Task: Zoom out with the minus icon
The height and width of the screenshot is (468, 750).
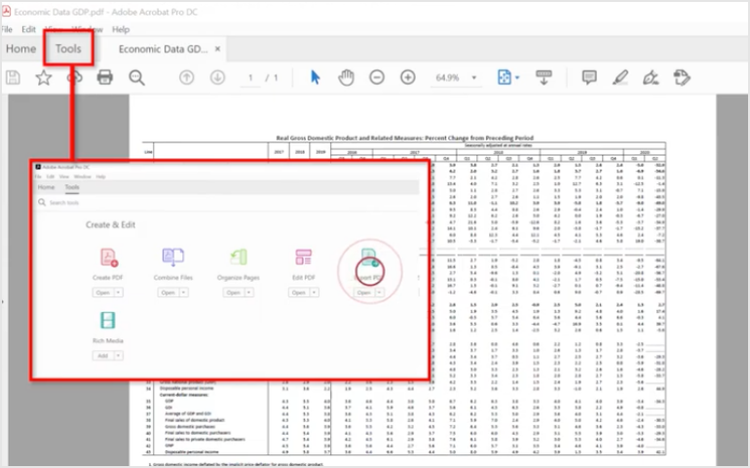Action: (x=377, y=78)
